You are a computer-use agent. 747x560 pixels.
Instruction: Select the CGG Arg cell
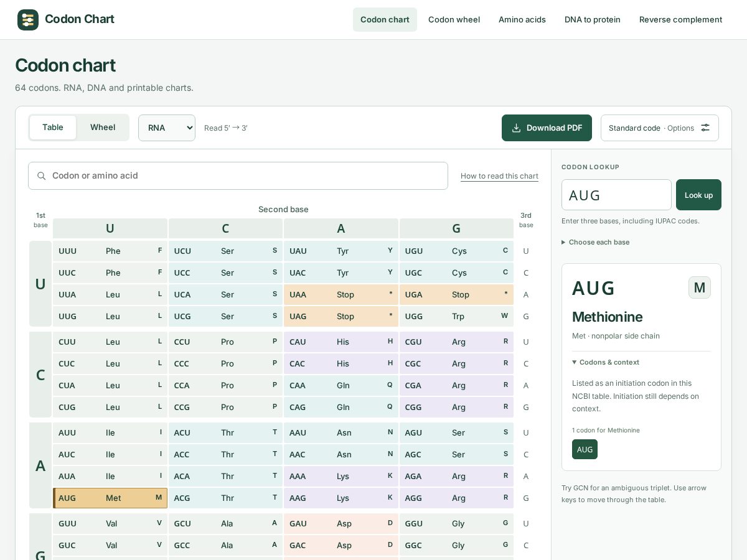point(456,407)
